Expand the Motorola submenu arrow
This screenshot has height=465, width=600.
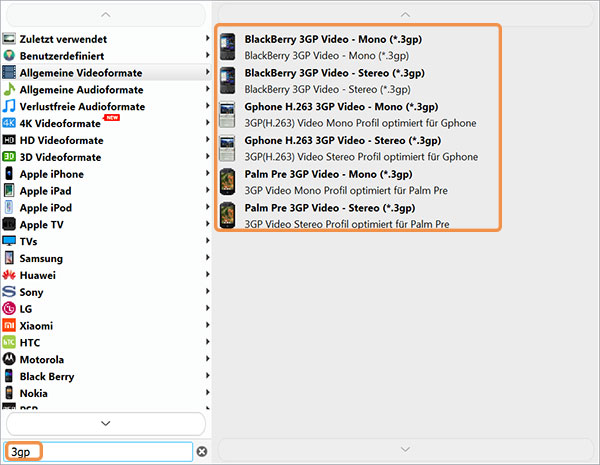(x=207, y=358)
